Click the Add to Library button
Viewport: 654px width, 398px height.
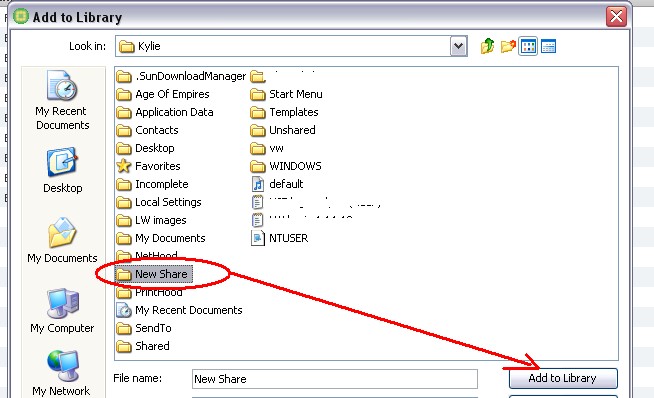coord(563,378)
